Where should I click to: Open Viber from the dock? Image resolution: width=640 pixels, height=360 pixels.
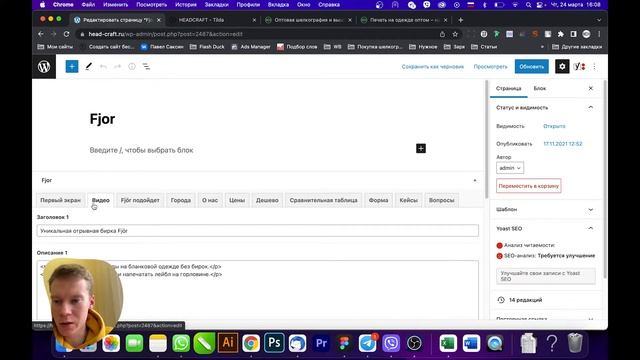tap(391, 343)
